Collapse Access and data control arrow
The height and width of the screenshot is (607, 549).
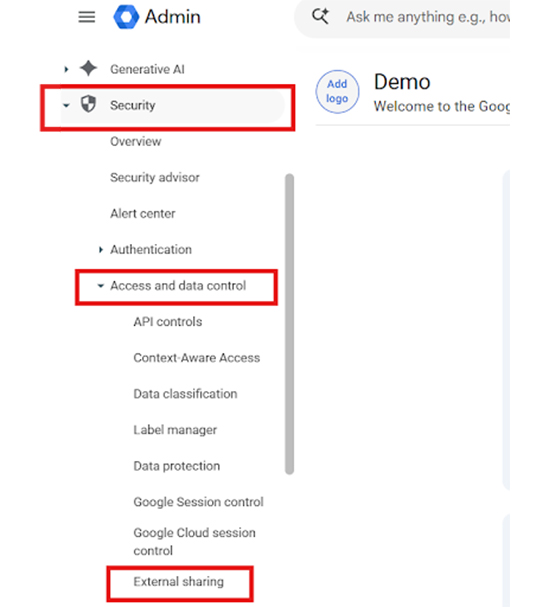101,286
